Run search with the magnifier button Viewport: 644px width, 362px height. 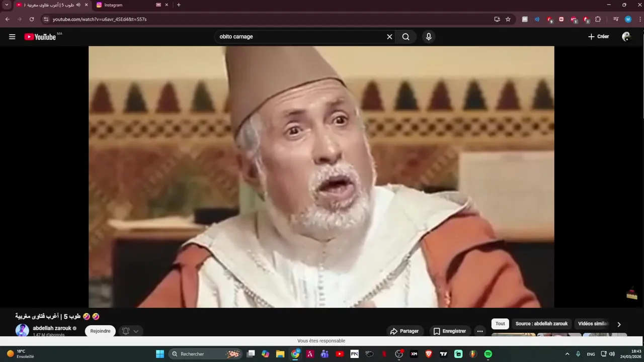click(406, 37)
